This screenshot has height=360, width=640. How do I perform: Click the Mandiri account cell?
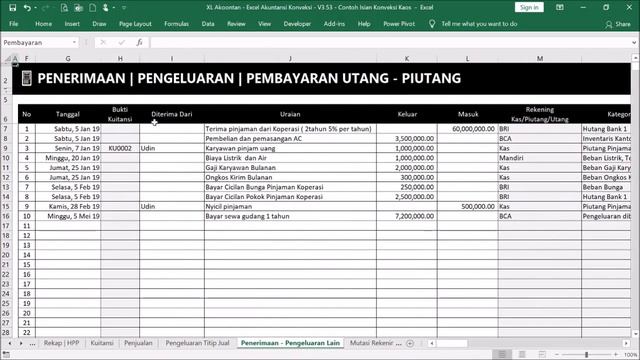tap(540, 158)
